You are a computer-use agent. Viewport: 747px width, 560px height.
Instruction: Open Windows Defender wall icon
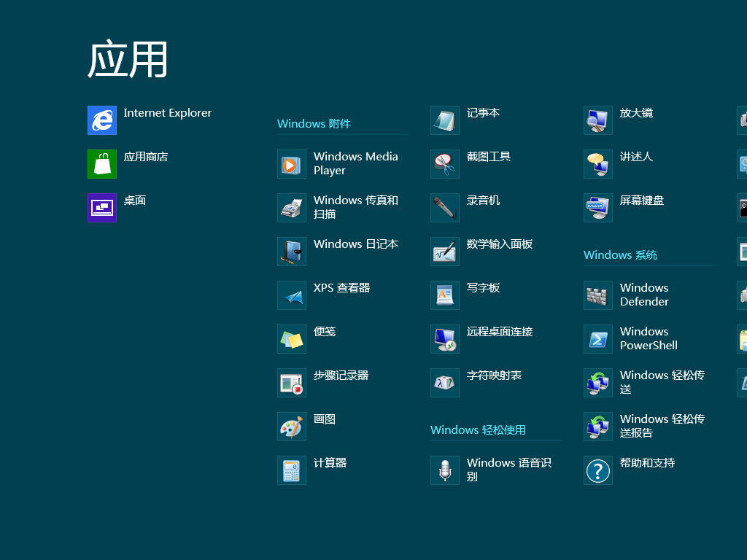coord(598,295)
